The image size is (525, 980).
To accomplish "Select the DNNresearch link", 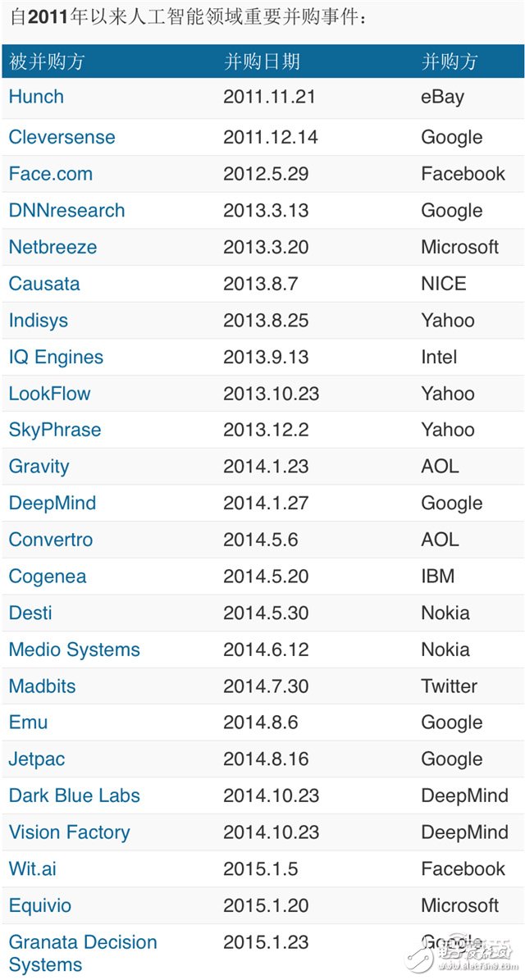I will [66, 211].
